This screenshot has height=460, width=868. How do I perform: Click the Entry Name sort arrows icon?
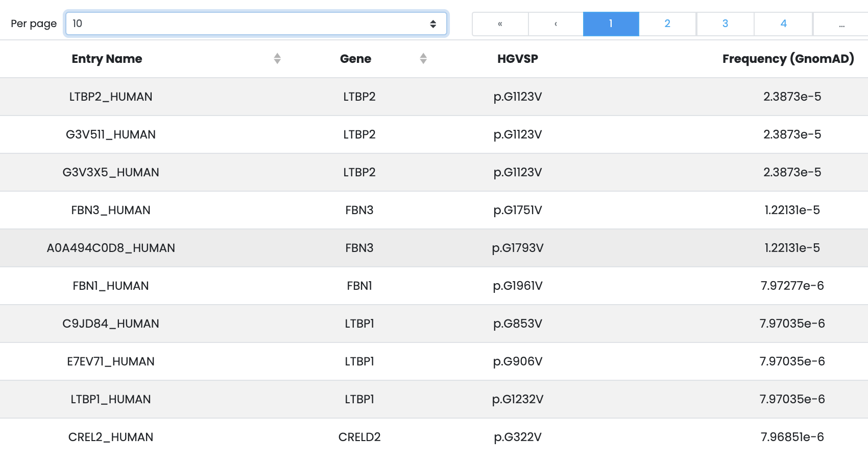(277, 59)
